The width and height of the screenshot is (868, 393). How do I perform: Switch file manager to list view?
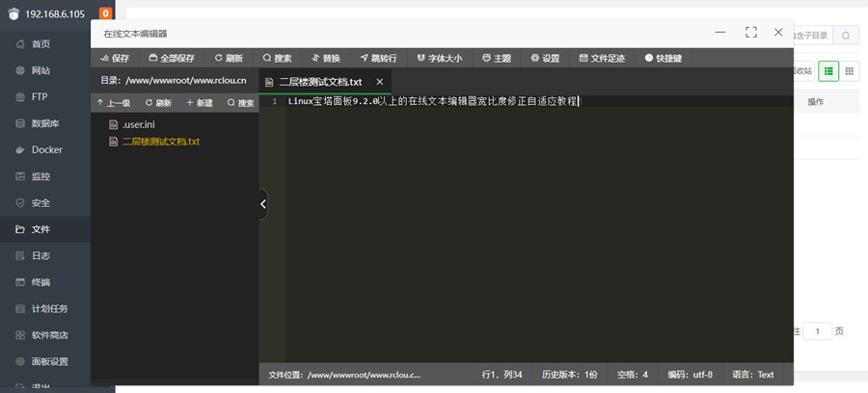click(x=828, y=70)
